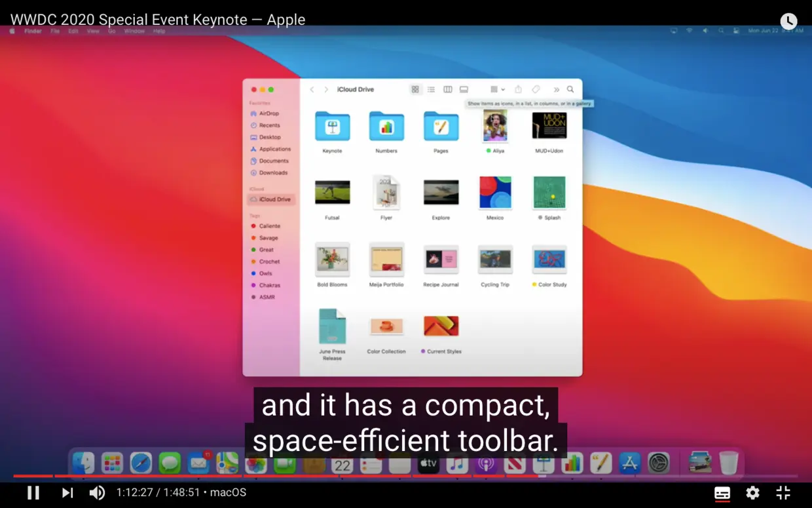Open Safari from the Dock
The image size is (812, 508).
(141, 463)
